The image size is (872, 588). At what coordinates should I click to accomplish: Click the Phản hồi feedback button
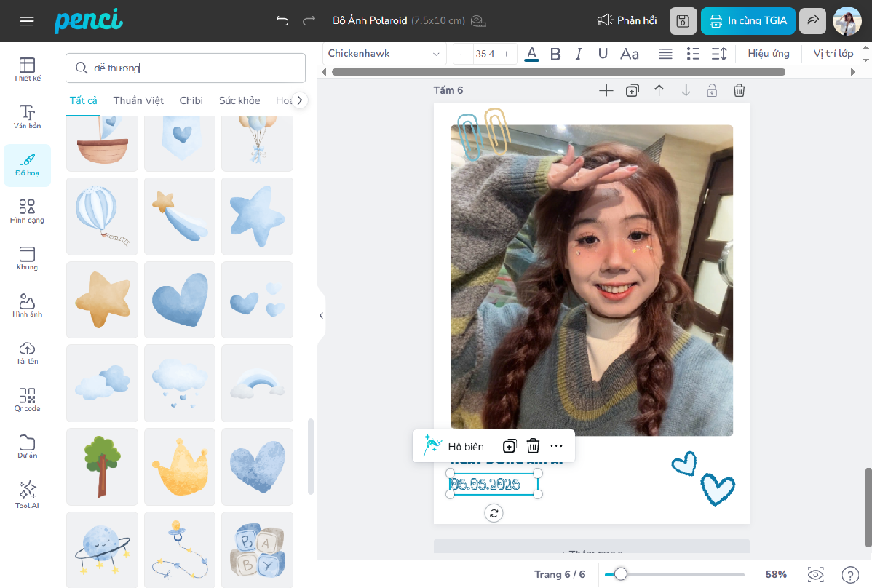[x=627, y=21]
